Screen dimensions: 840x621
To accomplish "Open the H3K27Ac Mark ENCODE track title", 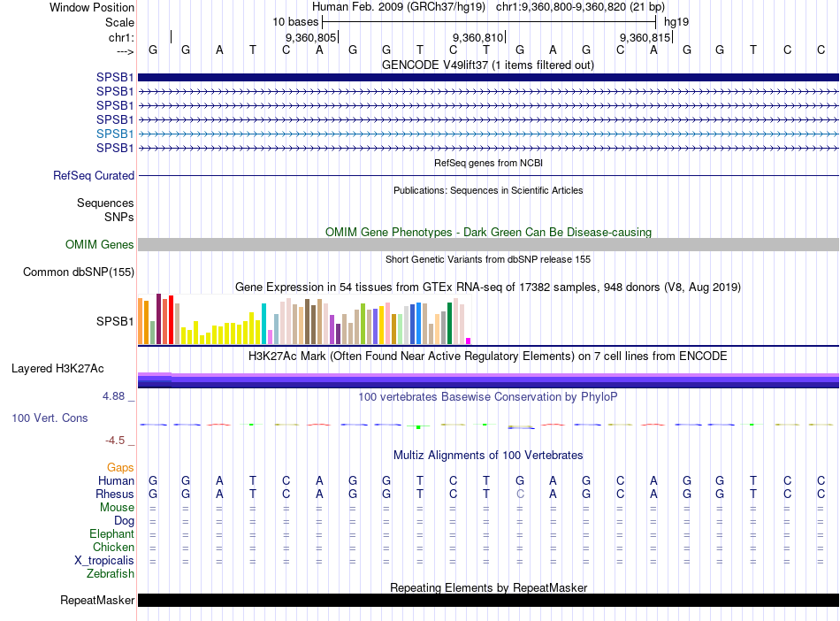I will click(x=488, y=356).
